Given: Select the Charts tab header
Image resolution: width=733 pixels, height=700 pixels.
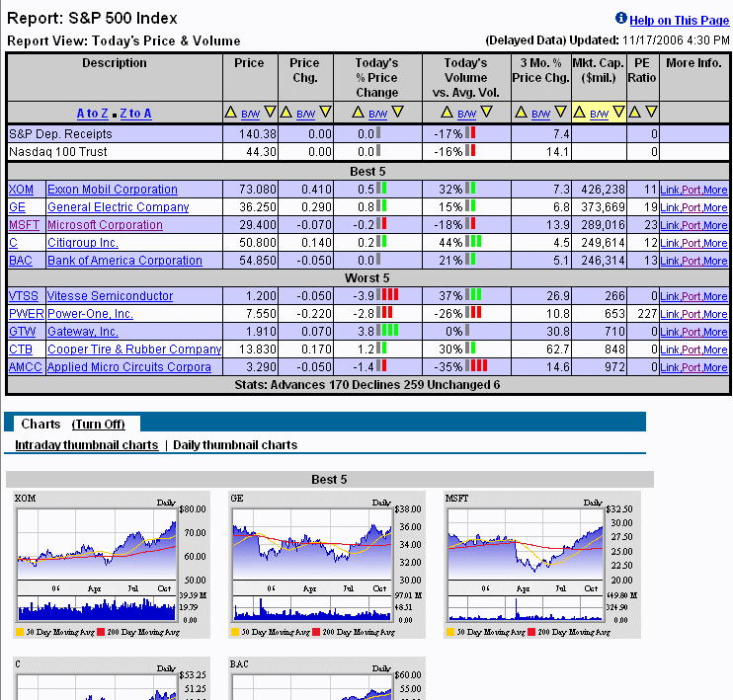Looking at the screenshot, I should click(41, 424).
